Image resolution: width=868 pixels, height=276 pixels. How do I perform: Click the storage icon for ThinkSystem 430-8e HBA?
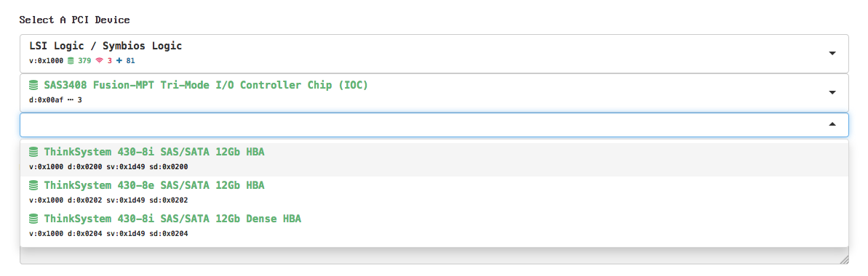(34, 185)
